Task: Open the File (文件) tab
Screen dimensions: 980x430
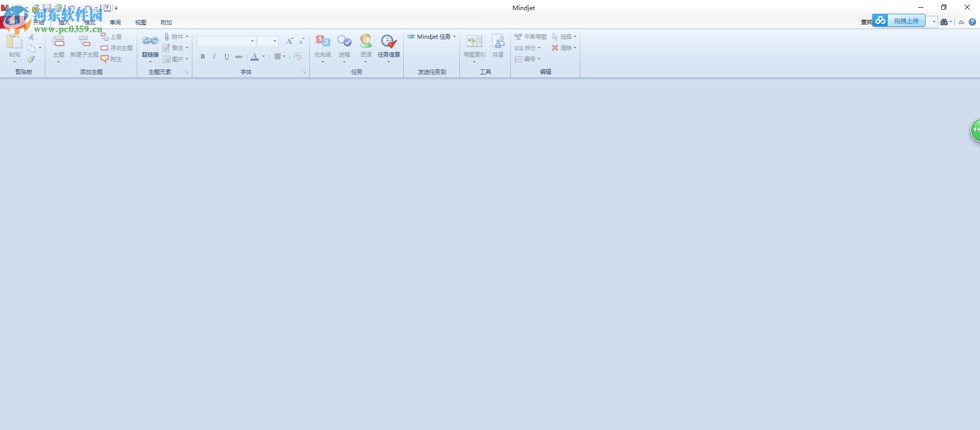Action: 13,22
